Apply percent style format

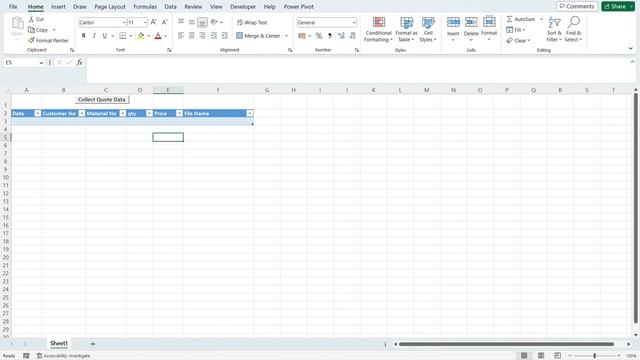click(319, 36)
